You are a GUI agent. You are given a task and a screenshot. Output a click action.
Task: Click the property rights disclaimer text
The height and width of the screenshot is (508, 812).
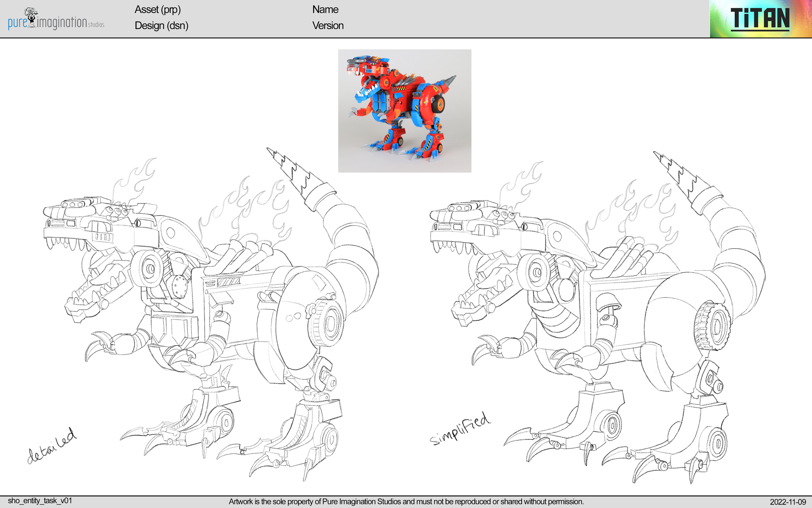(406, 500)
